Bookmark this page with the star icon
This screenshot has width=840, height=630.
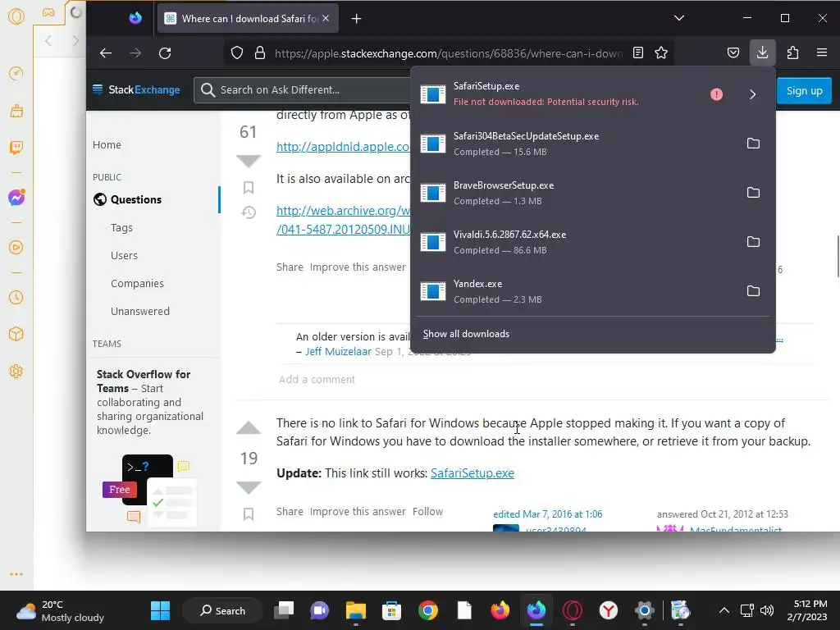(661, 53)
